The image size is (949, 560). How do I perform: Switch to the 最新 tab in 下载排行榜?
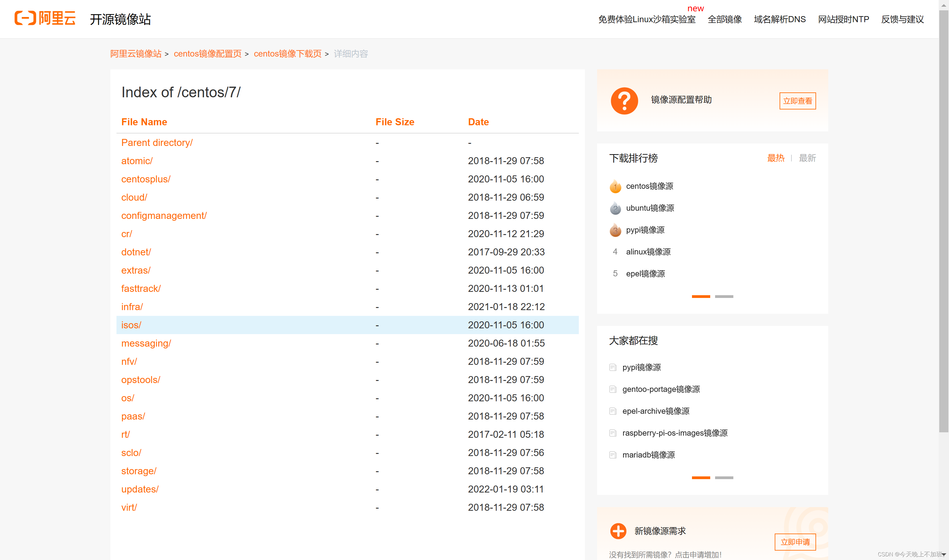807,158
